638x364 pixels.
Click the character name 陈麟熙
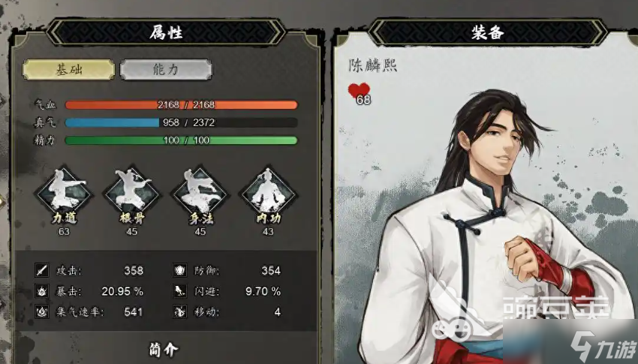(373, 65)
